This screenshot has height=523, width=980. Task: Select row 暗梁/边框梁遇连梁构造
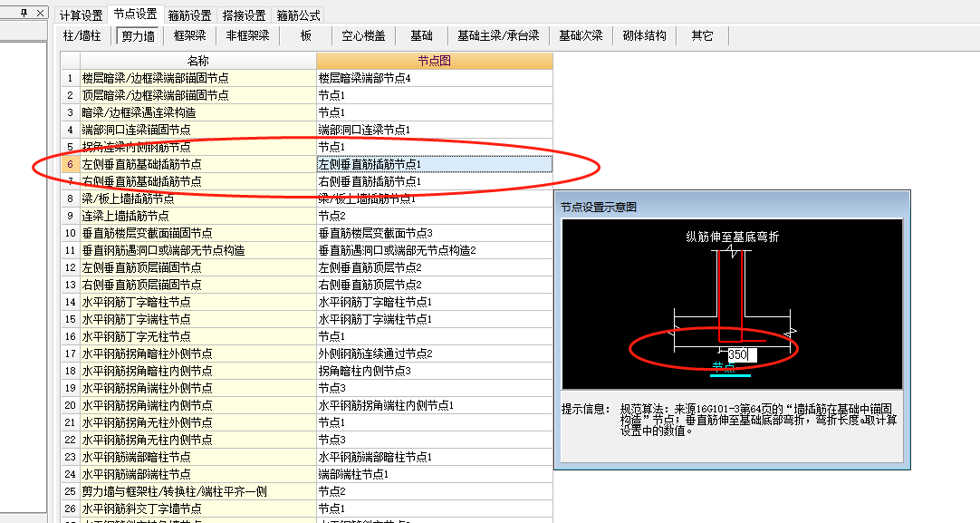198,112
